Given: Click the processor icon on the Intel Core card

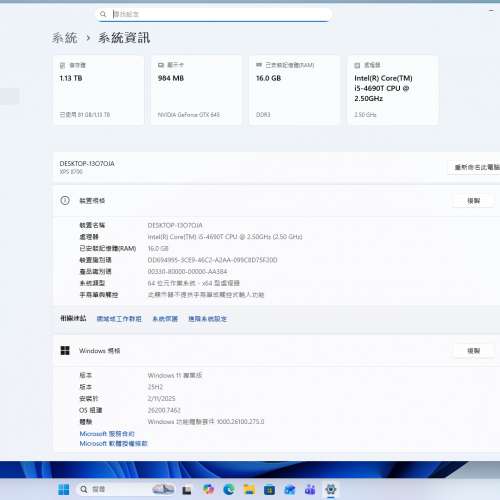Looking at the screenshot, I should point(357,65).
